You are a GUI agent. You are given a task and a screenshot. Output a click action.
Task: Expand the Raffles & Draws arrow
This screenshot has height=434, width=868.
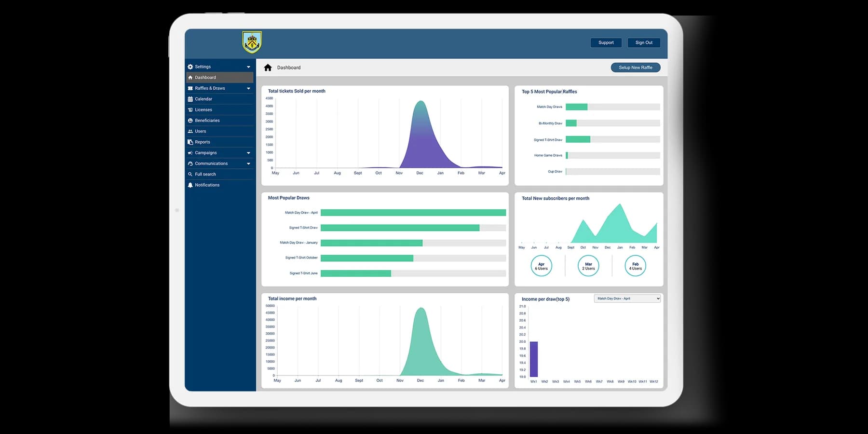coord(248,88)
